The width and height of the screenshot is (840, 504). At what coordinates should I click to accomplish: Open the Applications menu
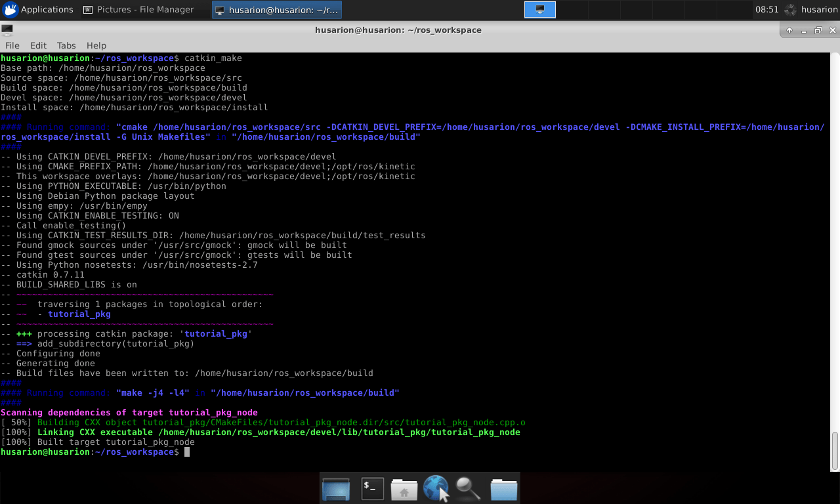(38, 10)
